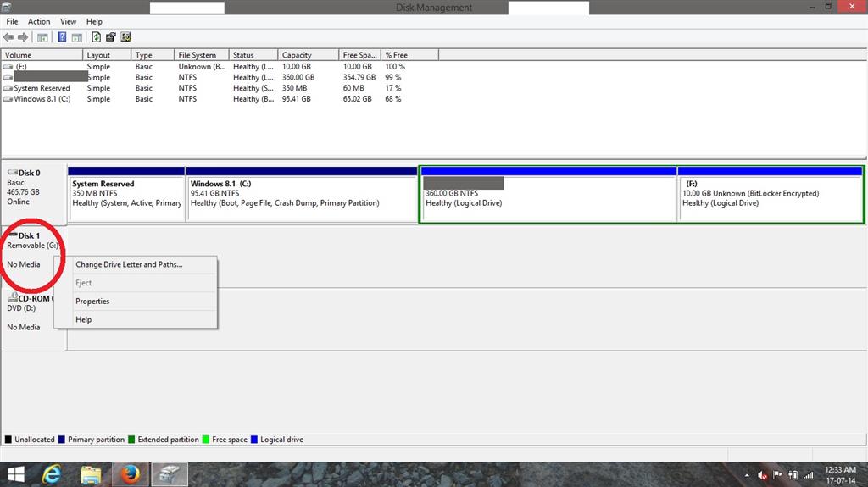Click the grayed-out Eject menu entry
Image resolution: width=868 pixels, height=487 pixels.
[x=135, y=283]
